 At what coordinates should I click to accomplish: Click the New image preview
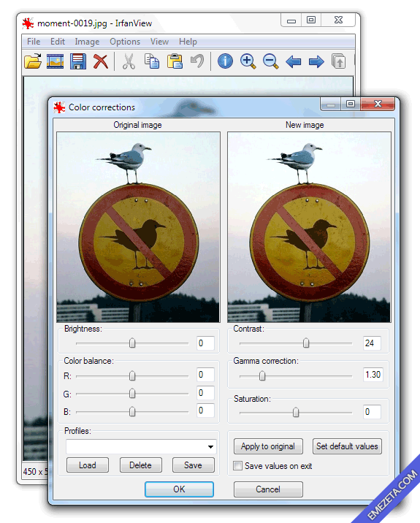pyautogui.click(x=309, y=227)
